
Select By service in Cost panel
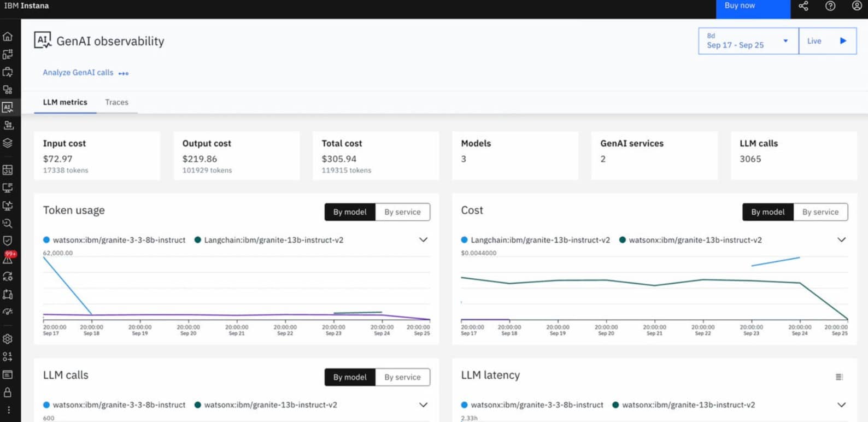pyautogui.click(x=820, y=212)
